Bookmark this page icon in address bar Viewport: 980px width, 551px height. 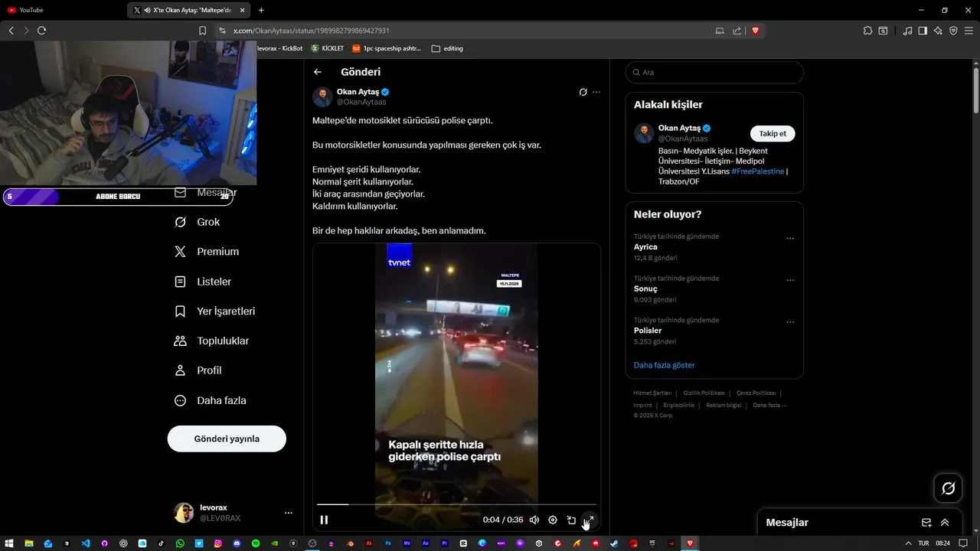202,31
